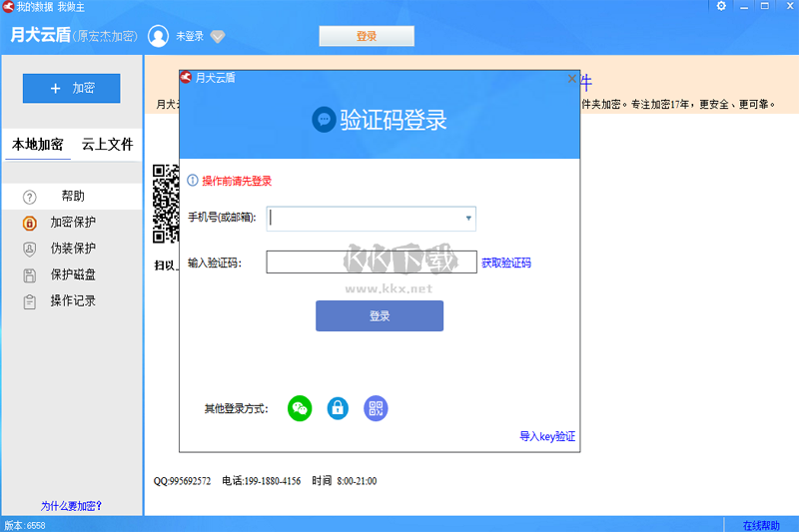The image size is (799, 532).
Task: Click the QR code image in main window
Action: [x=166, y=204]
